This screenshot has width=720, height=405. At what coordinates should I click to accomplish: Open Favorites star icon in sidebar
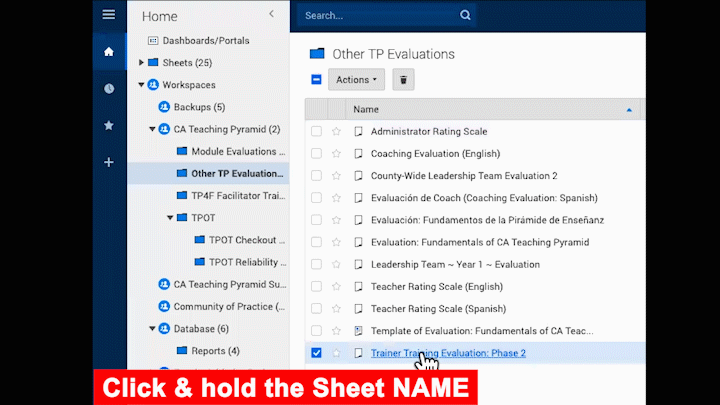pyautogui.click(x=109, y=125)
